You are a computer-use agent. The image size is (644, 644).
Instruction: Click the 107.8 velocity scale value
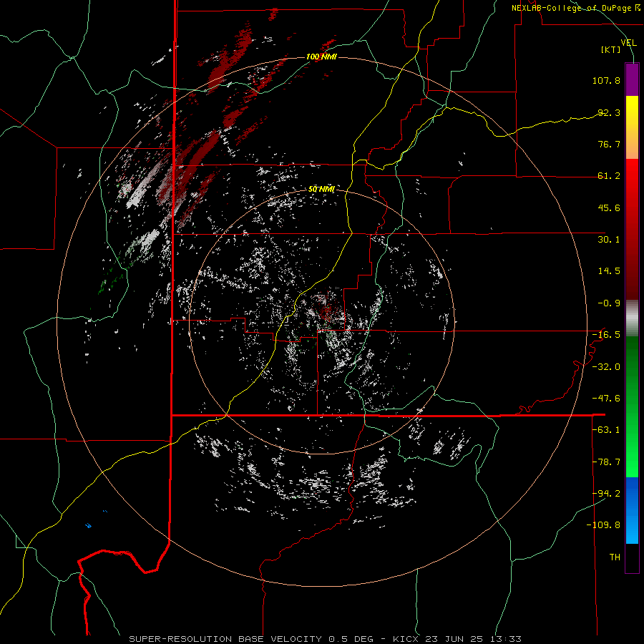tap(606, 80)
